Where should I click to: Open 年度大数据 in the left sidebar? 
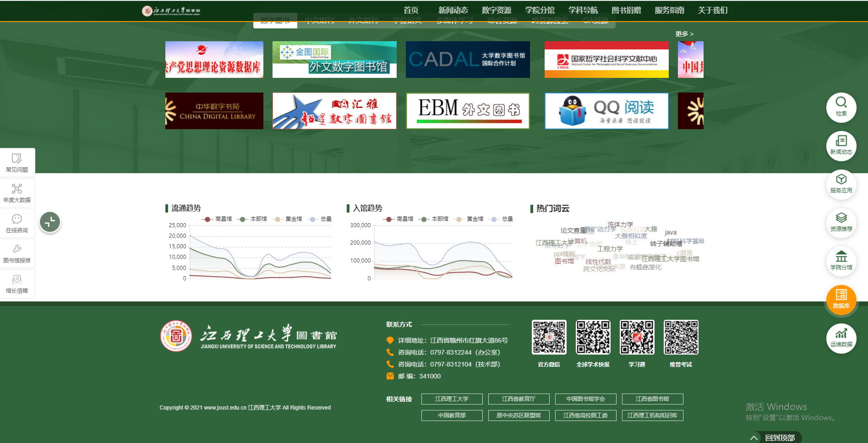click(17, 193)
